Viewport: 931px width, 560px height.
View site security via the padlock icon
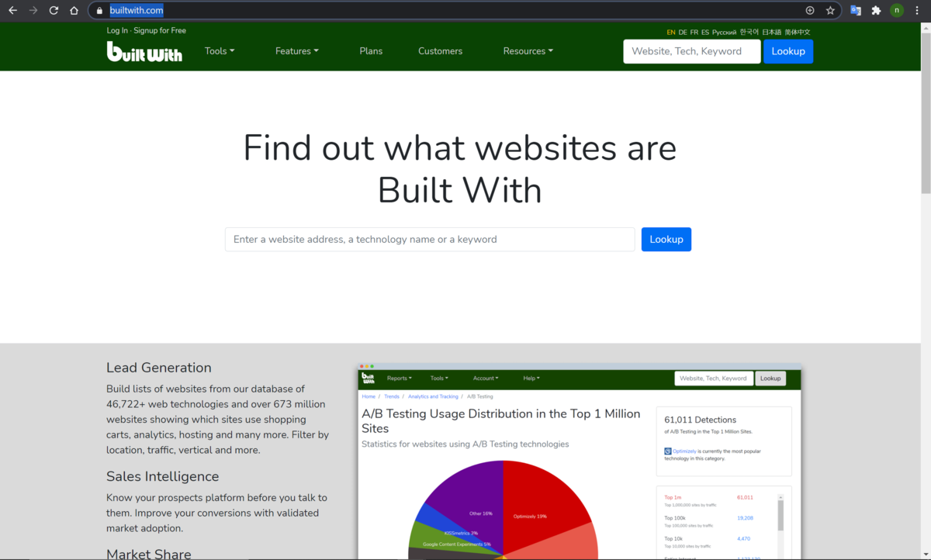(x=99, y=10)
